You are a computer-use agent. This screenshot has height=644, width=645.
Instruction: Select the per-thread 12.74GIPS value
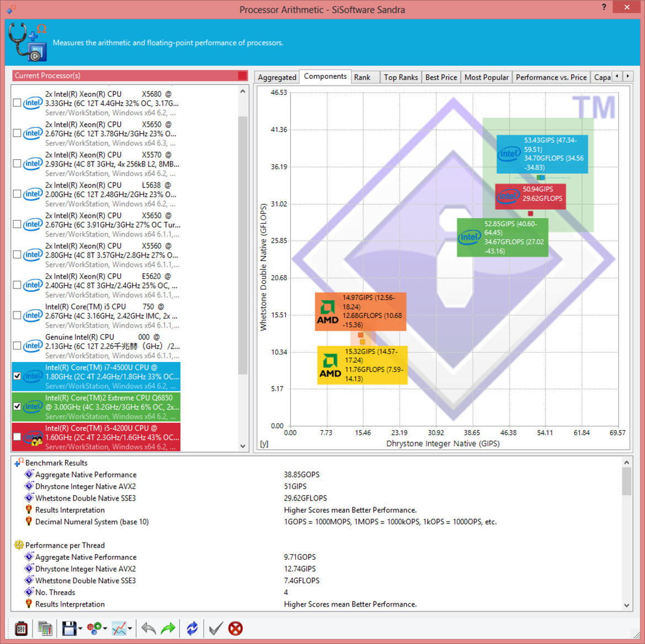coord(300,569)
